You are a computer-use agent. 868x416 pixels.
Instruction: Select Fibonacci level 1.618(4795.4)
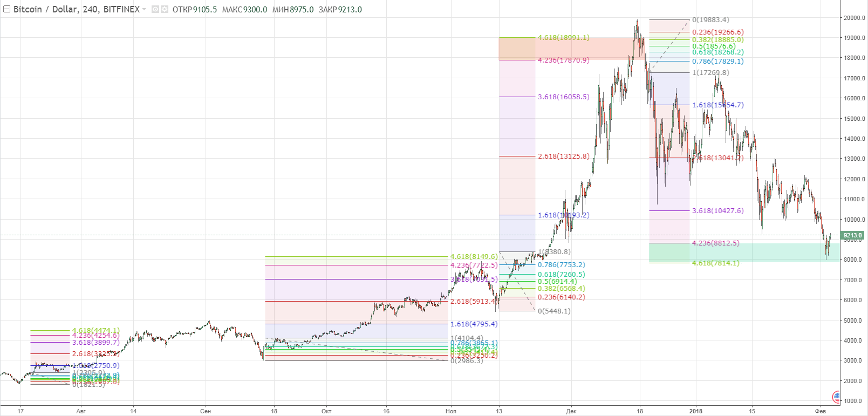(474, 324)
